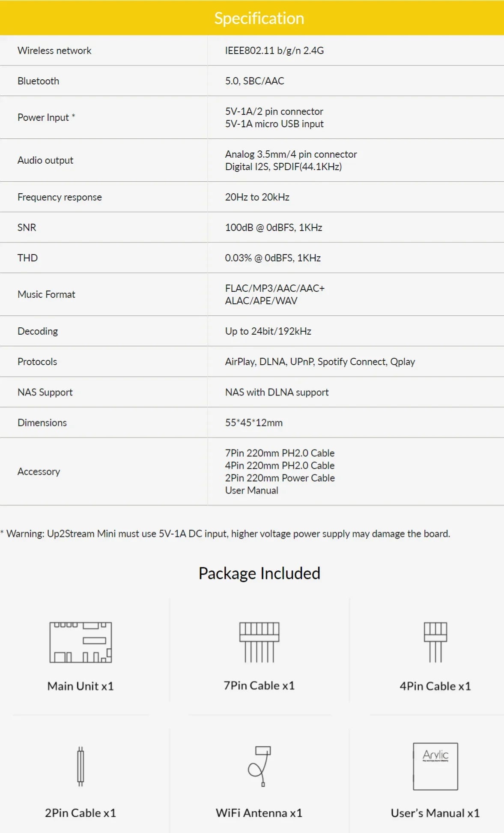This screenshot has height=833, width=504.
Task: Click the Music Format formats list
Action: pyautogui.click(x=275, y=294)
